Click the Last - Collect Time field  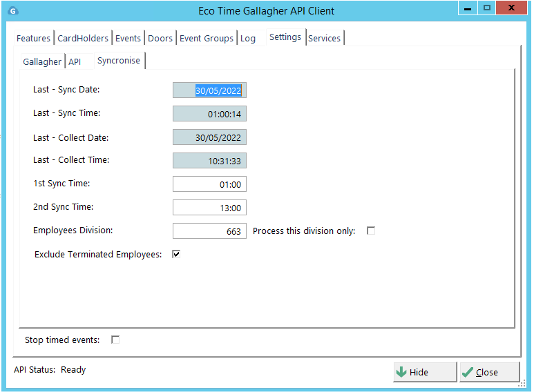click(x=209, y=161)
